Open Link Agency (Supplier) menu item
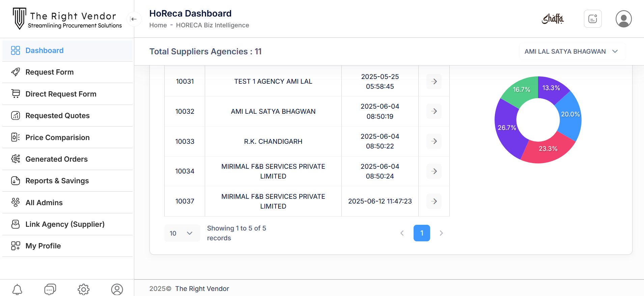This screenshot has height=296, width=644. coord(67,224)
